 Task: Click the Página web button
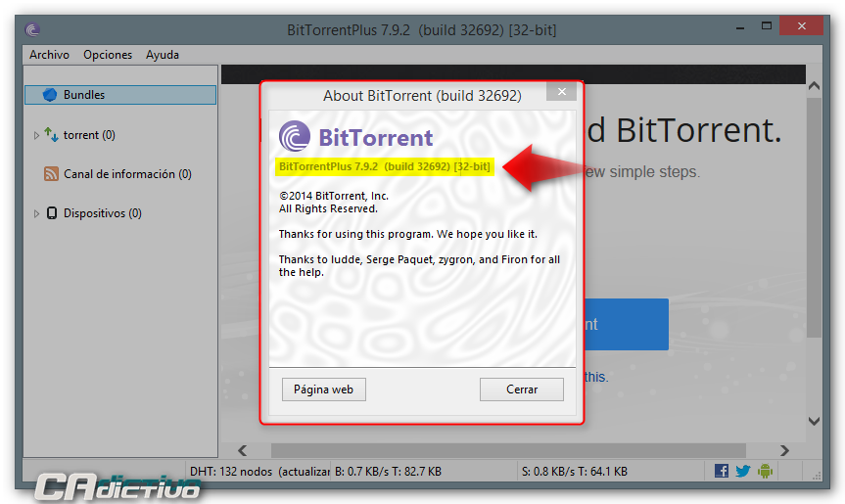click(324, 389)
